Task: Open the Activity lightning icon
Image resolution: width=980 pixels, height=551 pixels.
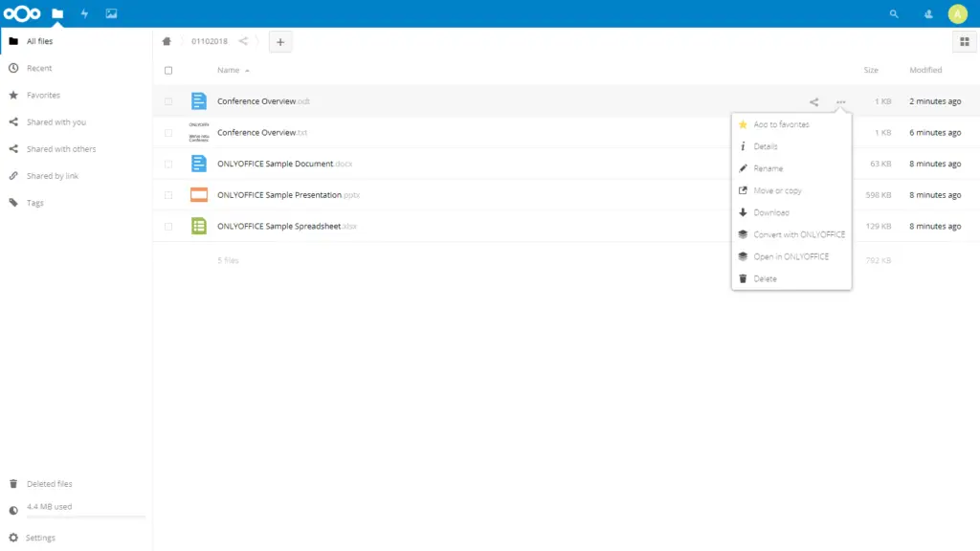Action: point(84,13)
